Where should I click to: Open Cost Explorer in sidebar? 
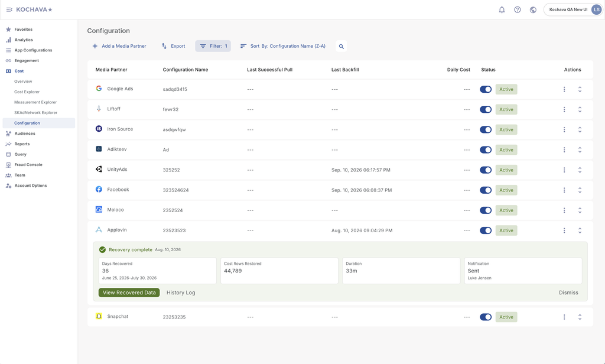coord(27,92)
